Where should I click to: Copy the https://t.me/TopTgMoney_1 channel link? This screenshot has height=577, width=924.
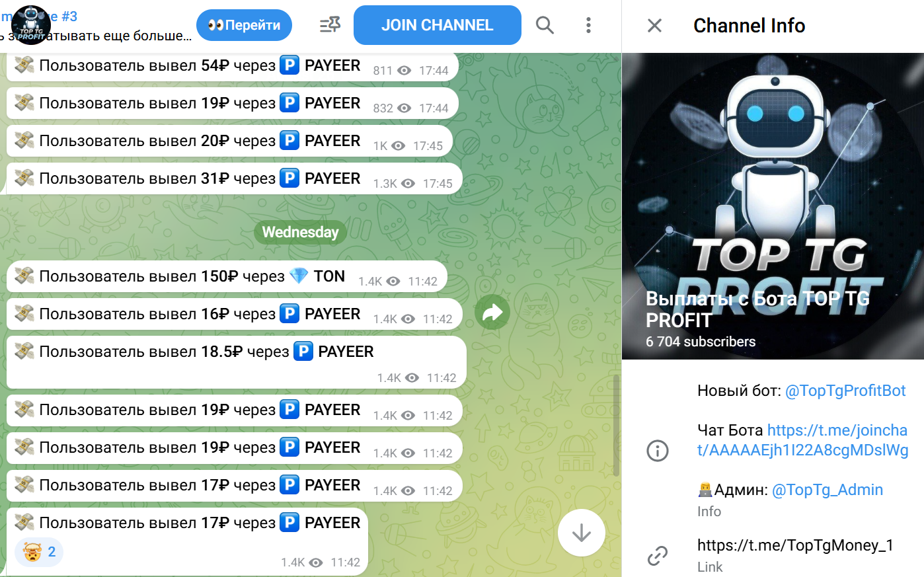tap(795, 545)
